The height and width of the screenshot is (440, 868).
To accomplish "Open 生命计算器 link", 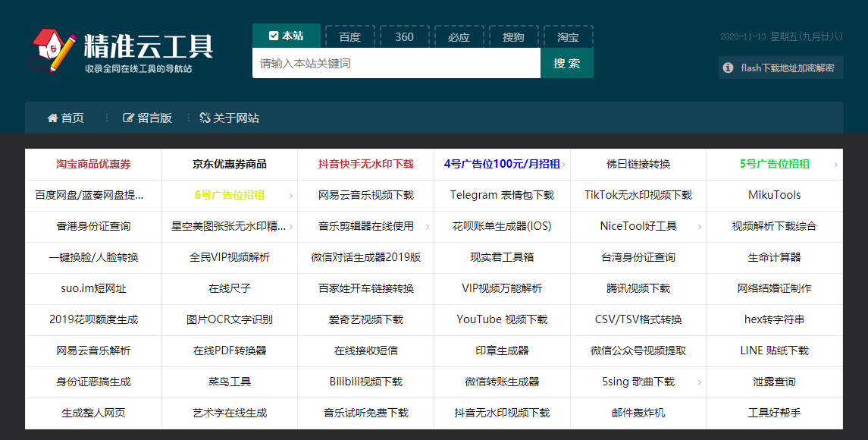I will (x=775, y=257).
